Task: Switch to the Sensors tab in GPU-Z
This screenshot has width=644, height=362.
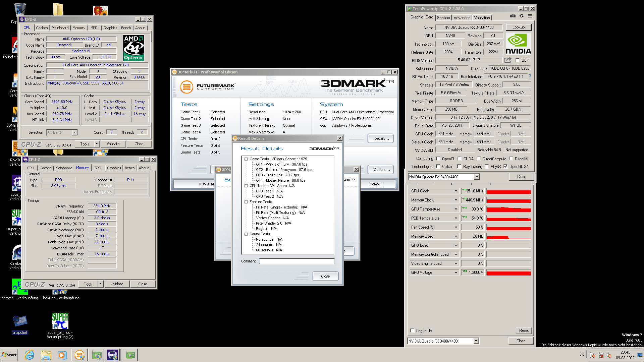Action: (443, 18)
